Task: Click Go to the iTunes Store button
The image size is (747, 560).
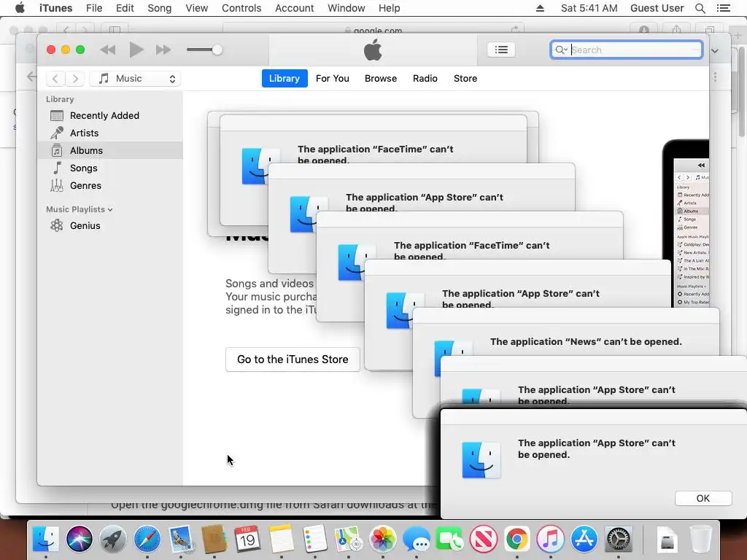Action: click(x=293, y=359)
